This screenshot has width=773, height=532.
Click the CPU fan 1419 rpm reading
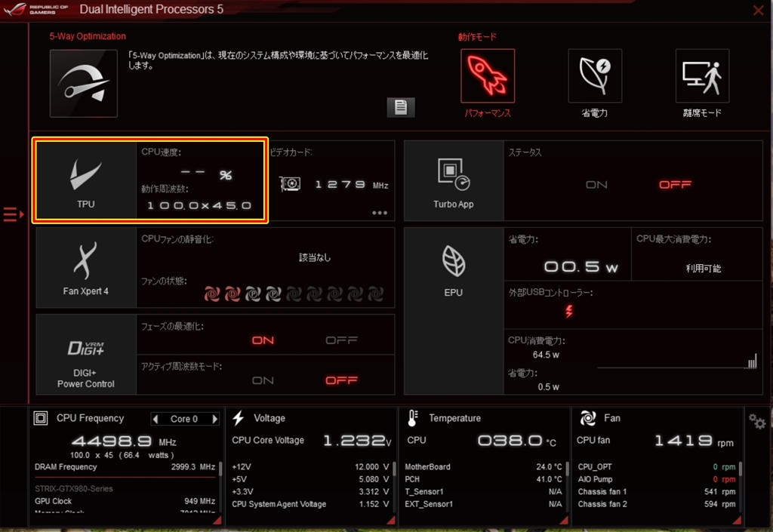coord(694,441)
